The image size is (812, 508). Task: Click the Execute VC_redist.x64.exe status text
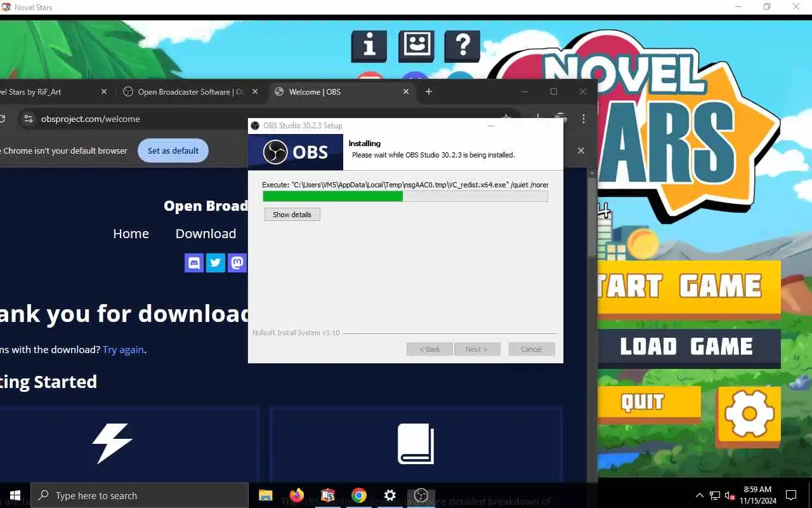pyautogui.click(x=405, y=185)
